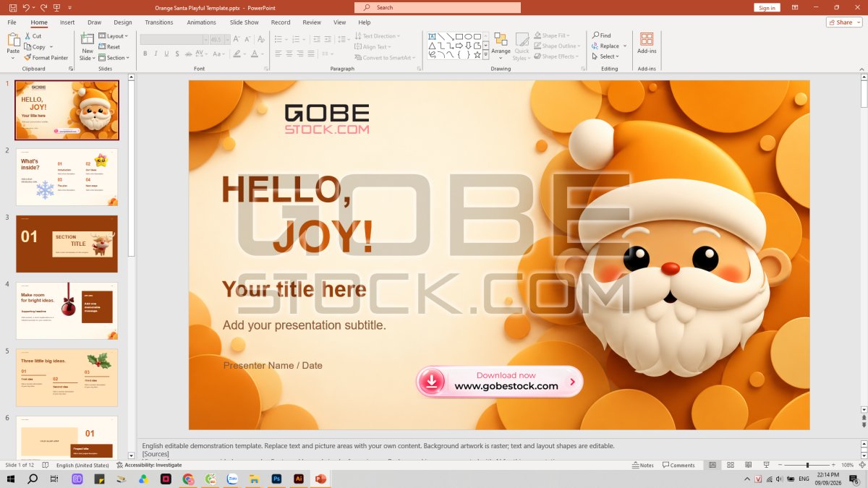Click the zoom in plus button

point(834,465)
